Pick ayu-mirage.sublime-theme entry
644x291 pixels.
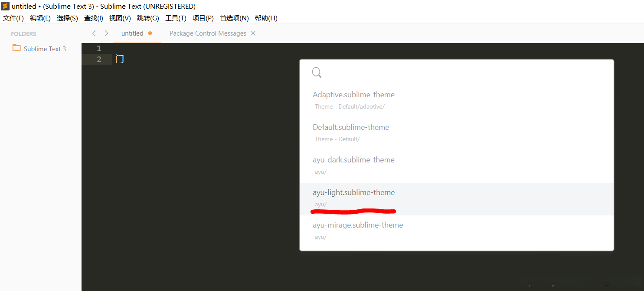click(x=457, y=231)
